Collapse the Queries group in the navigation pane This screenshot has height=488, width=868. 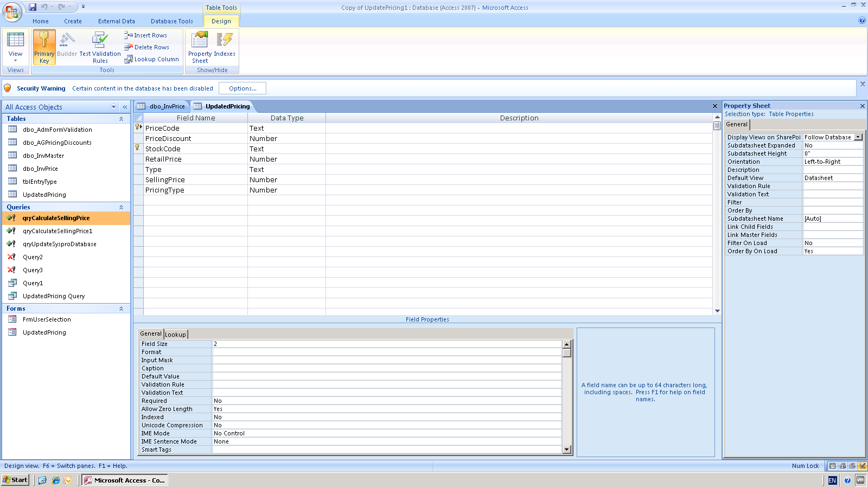(121, 207)
